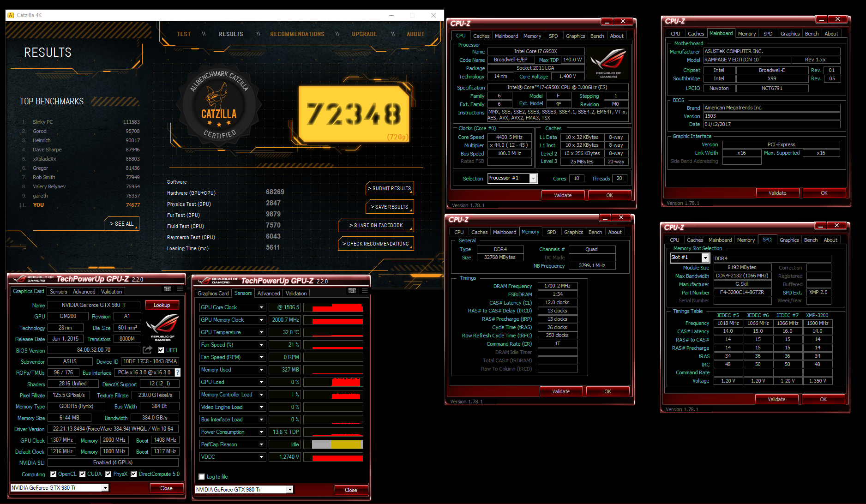The height and width of the screenshot is (504, 866).
Task: Open the menu icon in GPU-Z Sensors window
Action: [x=365, y=291]
